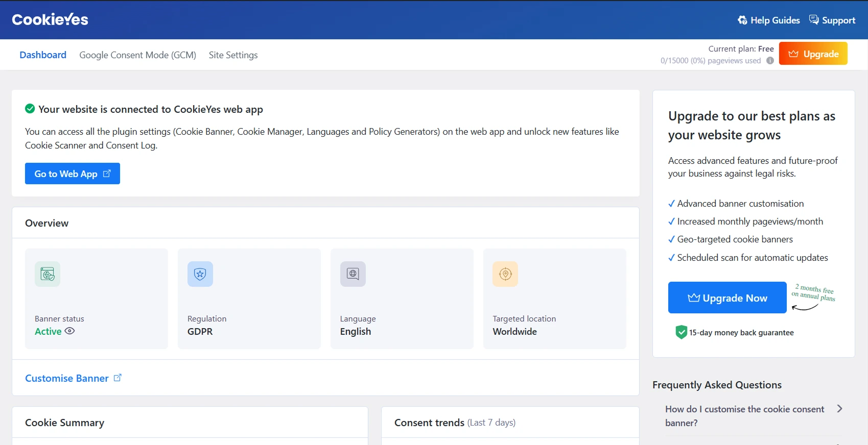Click the Cookie Summary heading
Viewport: 868px width, 445px height.
64,423
